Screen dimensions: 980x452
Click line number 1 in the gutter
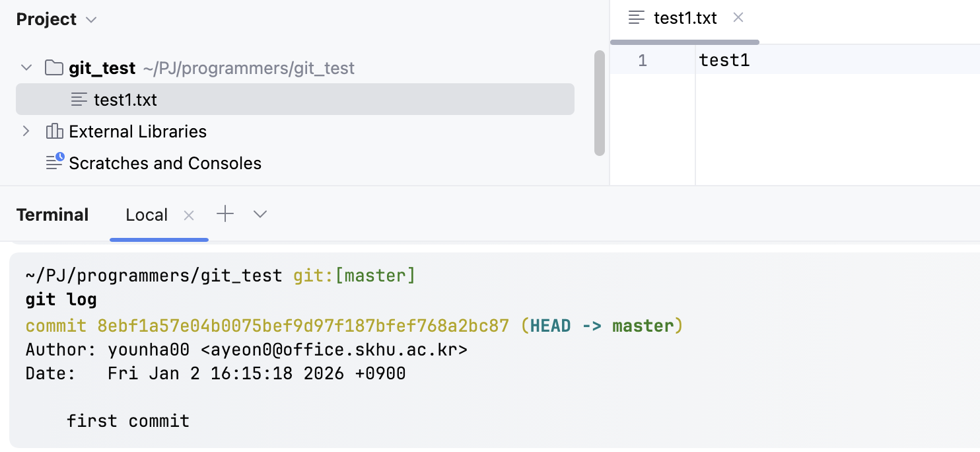643,61
